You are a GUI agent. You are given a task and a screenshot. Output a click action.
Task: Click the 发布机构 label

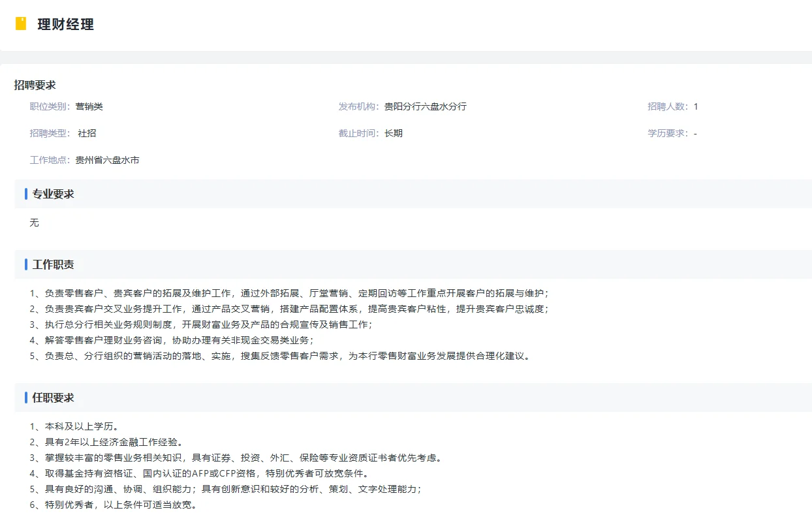(x=358, y=106)
